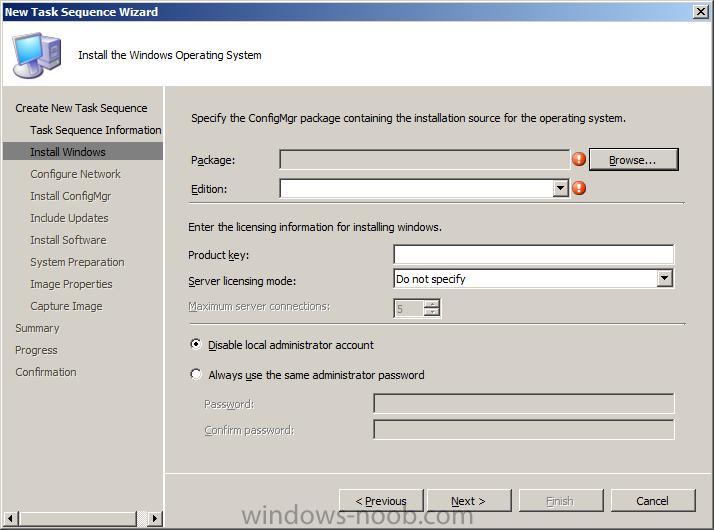Screen dimensions: 714x530
Task: Select the Summary step
Action: tap(37, 328)
